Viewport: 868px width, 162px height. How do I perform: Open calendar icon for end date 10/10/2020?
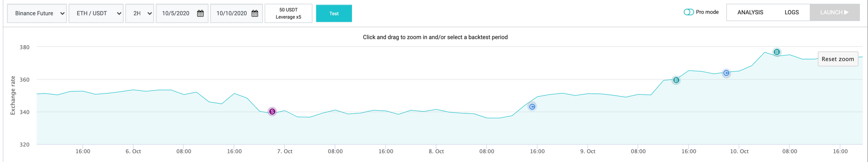[255, 13]
